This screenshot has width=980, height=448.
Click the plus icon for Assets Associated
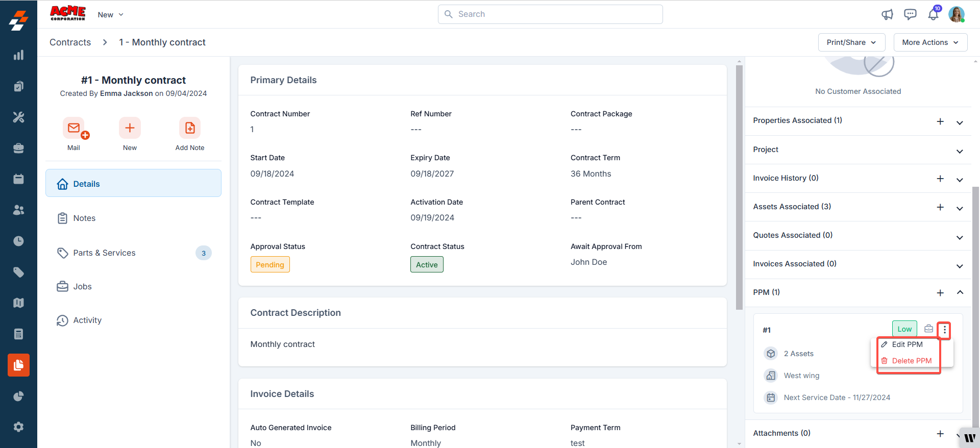pyautogui.click(x=940, y=207)
